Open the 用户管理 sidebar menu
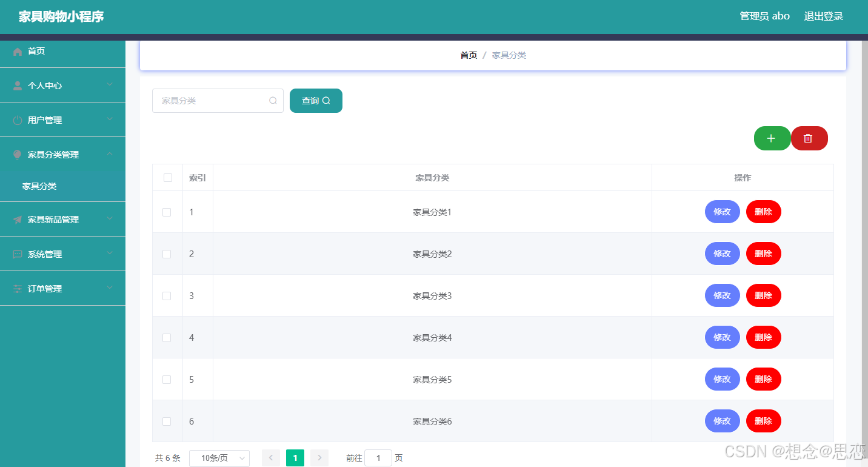868x467 pixels. coord(62,120)
